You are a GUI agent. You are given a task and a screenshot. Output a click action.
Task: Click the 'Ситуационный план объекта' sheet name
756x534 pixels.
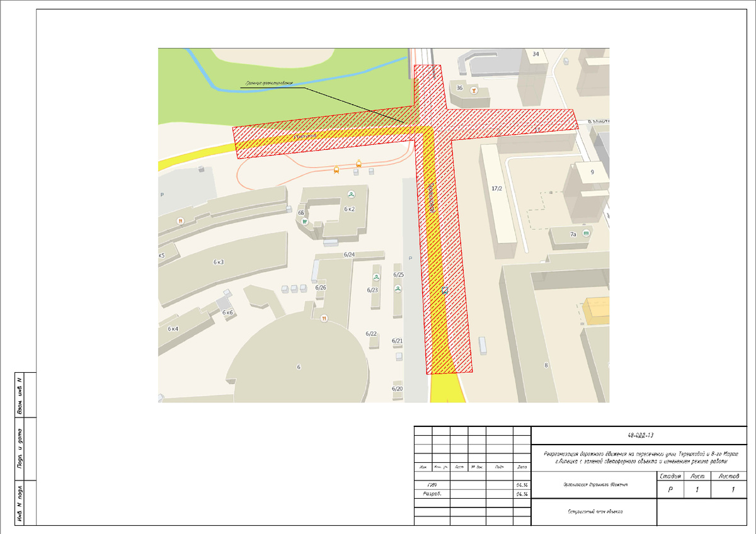[595, 511]
